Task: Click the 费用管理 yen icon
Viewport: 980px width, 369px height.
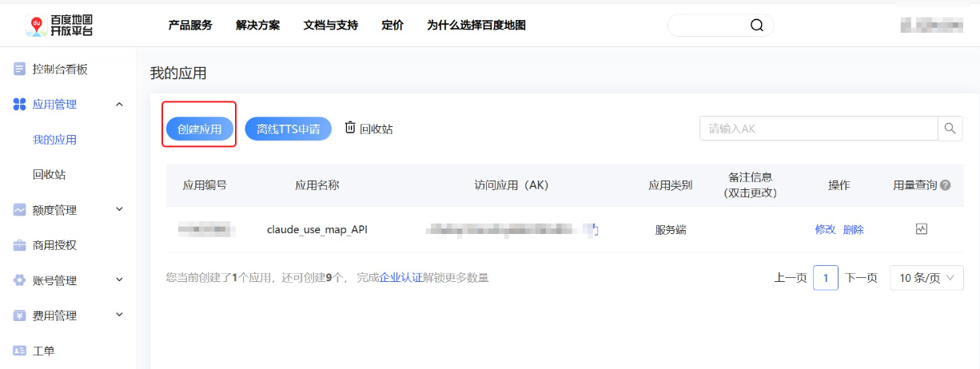Action: (19, 315)
